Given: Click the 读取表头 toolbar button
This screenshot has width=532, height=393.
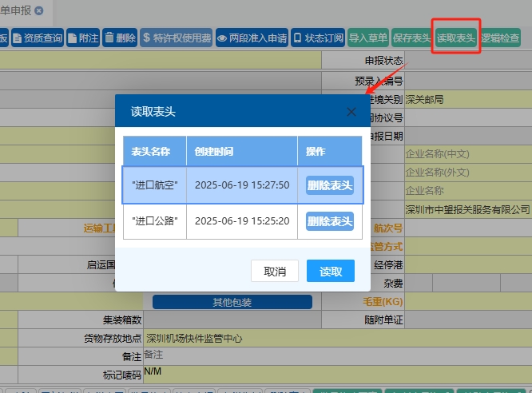Looking at the screenshot, I should pos(455,38).
